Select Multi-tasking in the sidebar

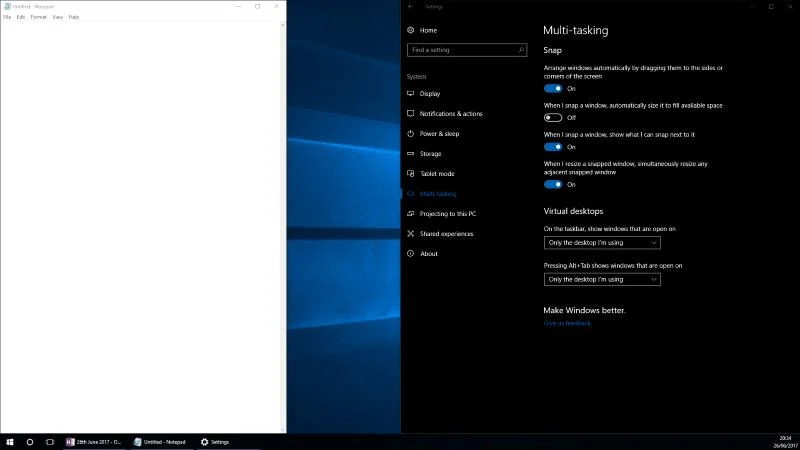438,193
